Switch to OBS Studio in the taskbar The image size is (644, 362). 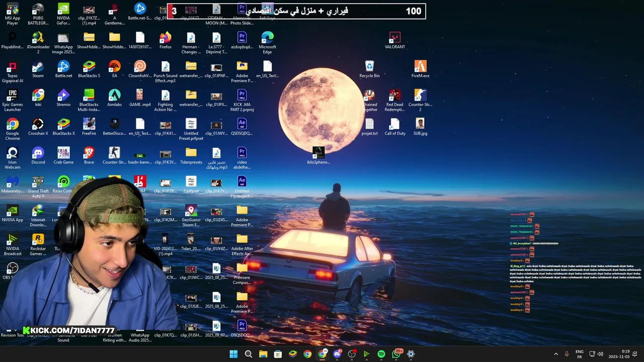(352, 354)
